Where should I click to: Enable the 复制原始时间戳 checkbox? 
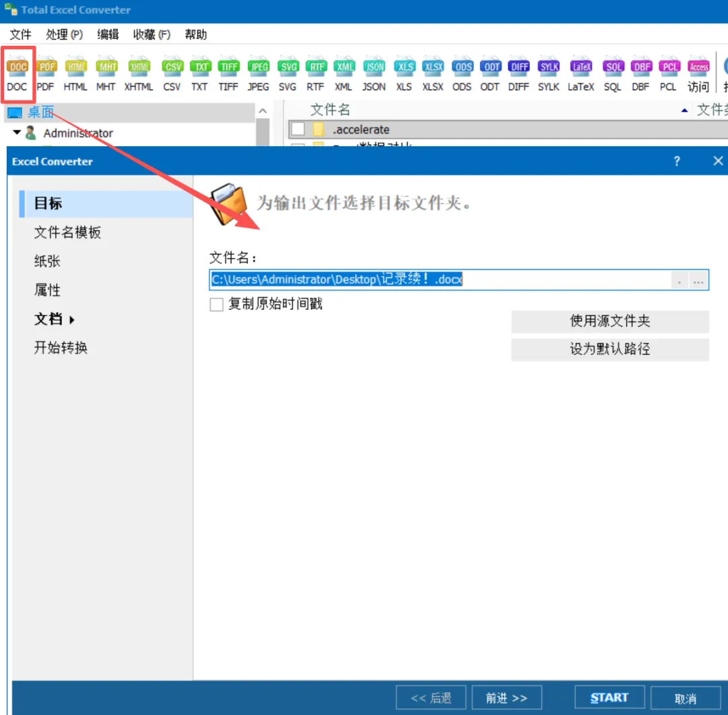216,305
